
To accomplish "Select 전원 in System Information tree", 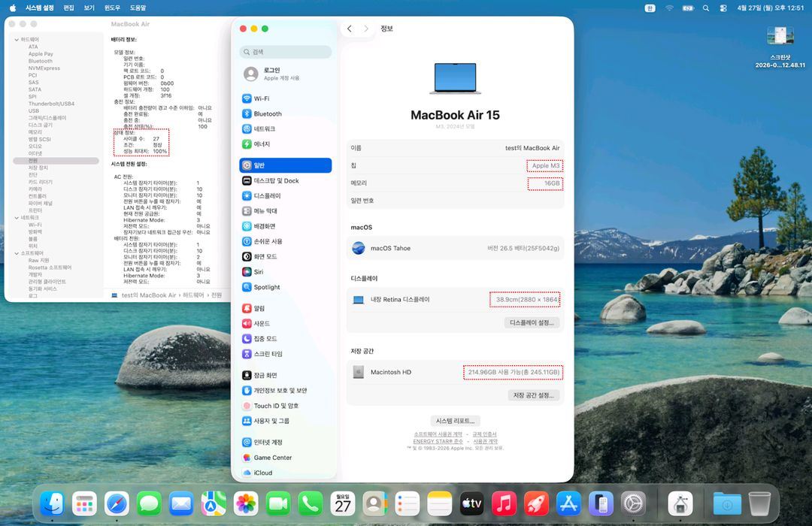I will point(56,161).
